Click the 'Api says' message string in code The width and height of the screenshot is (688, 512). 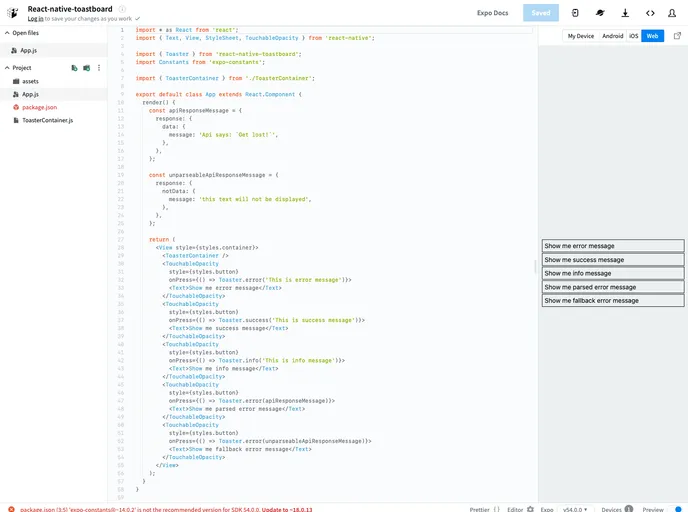pyautogui.click(x=238, y=135)
